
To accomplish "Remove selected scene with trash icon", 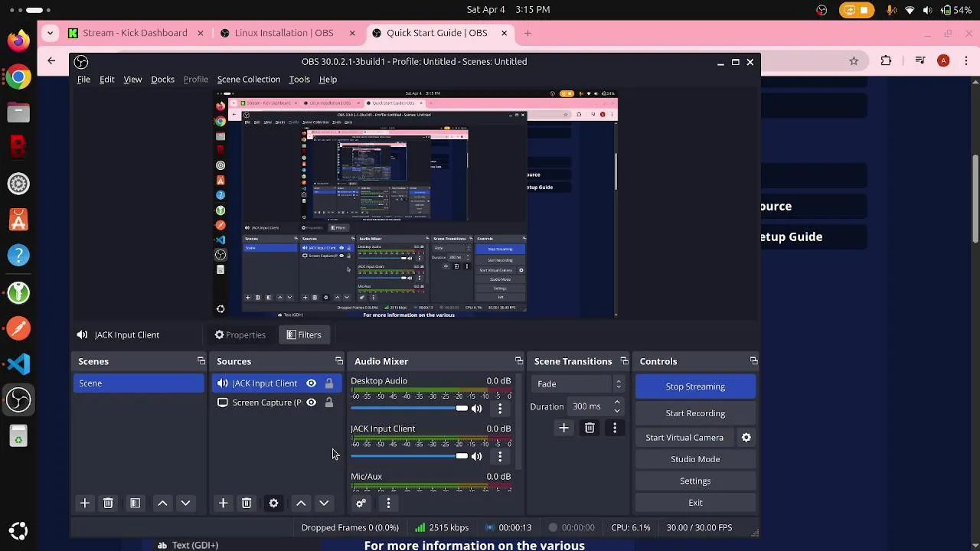I will click(108, 503).
